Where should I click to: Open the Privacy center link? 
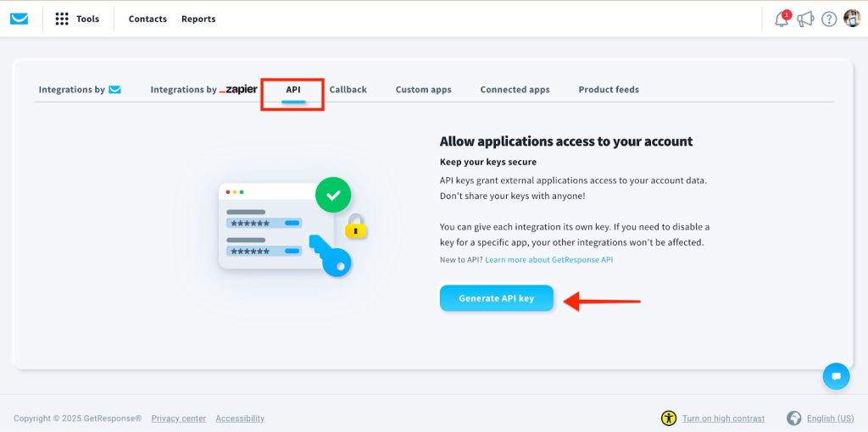point(178,418)
